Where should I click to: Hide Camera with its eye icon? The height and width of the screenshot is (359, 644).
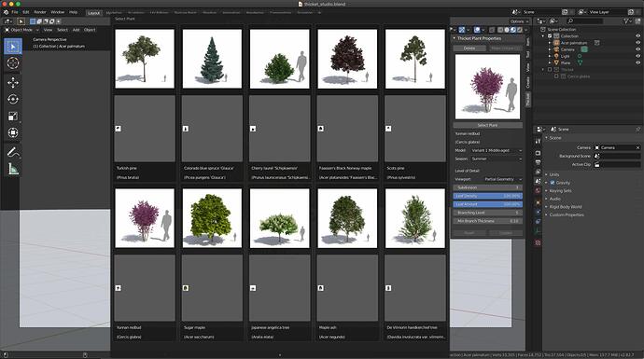click(637, 49)
